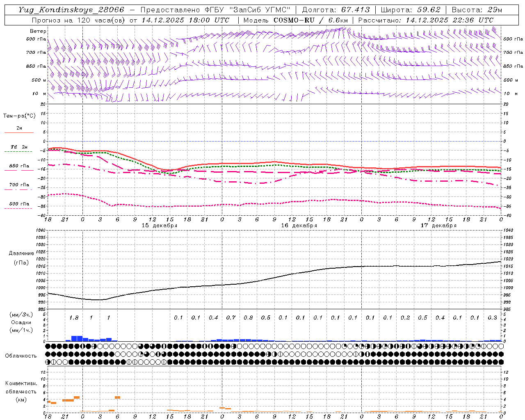Click the 16 декабря date label

click(x=299, y=226)
